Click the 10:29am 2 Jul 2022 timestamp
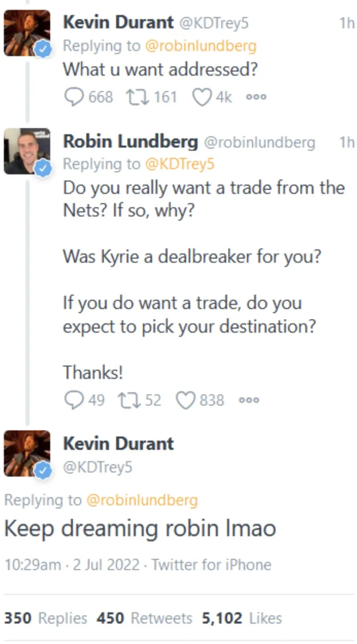The height and width of the screenshot is (644, 357). click(71, 565)
